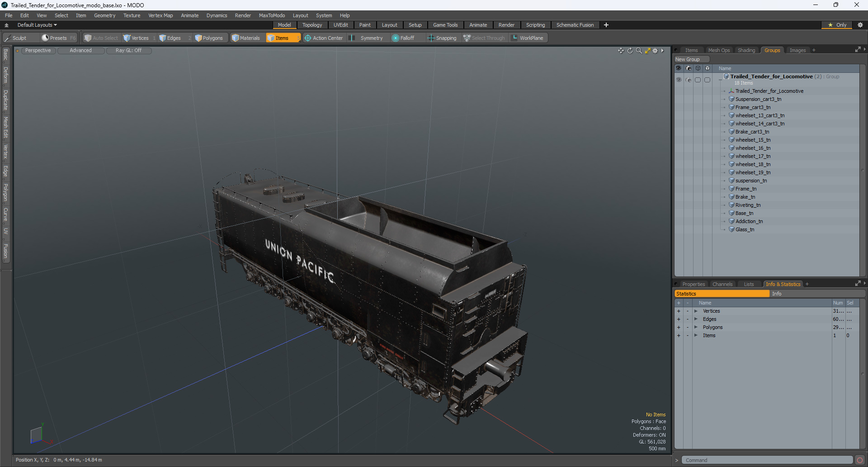Switch to the Mesh Ops panel tab
Image resolution: width=868 pixels, height=467 pixels.
719,50
